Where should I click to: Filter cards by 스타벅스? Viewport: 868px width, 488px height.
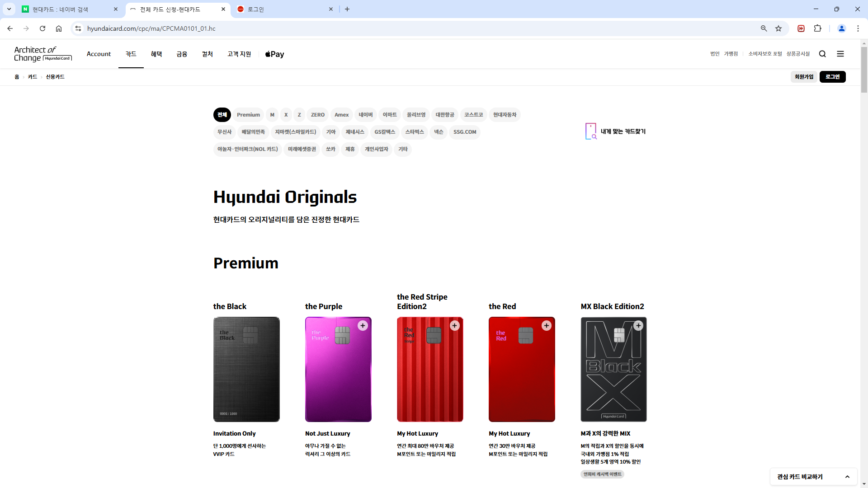click(415, 132)
